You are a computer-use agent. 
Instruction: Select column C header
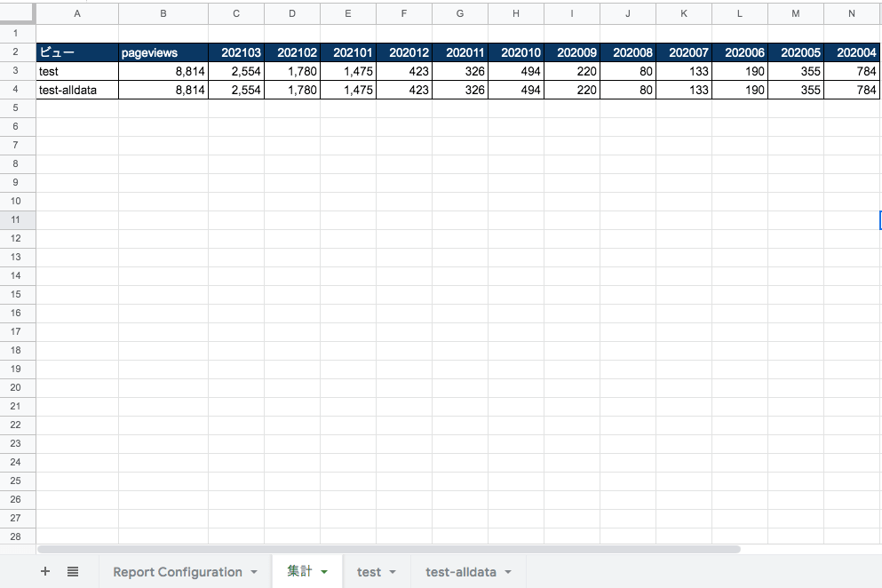(236, 13)
